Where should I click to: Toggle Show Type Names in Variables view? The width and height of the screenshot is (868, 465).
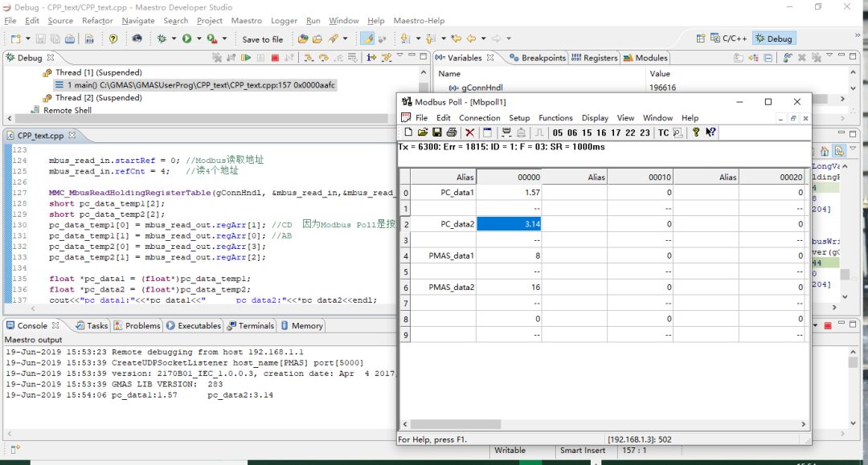pos(739,58)
